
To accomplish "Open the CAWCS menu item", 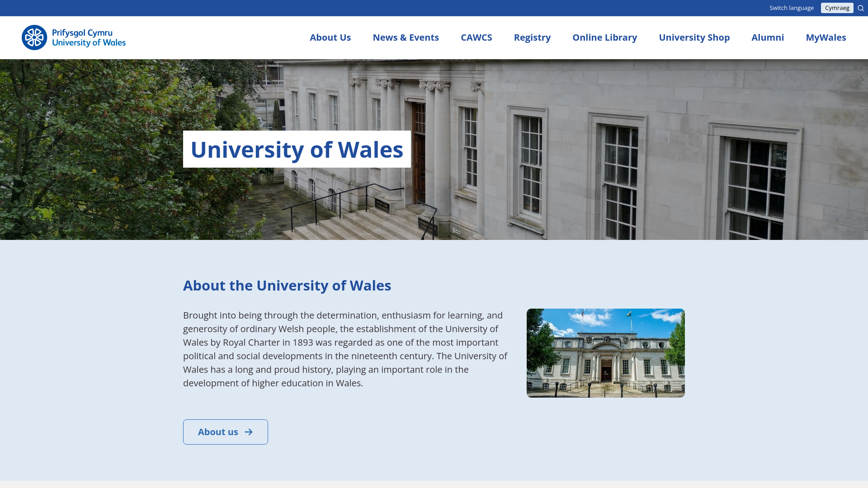I will (x=476, y=38).
